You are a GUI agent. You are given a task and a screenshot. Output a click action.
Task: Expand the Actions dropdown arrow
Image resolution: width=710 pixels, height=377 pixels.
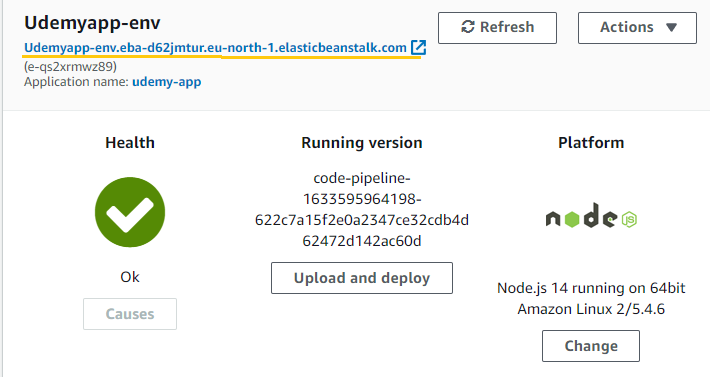point(671,27)
